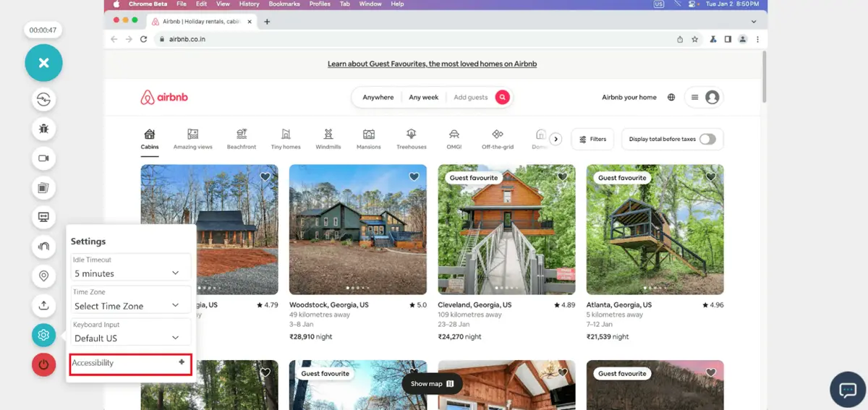Viewport: 868px width, 410px height.
Task: Open the screenshot gallery icon
Action: [43, 188]
